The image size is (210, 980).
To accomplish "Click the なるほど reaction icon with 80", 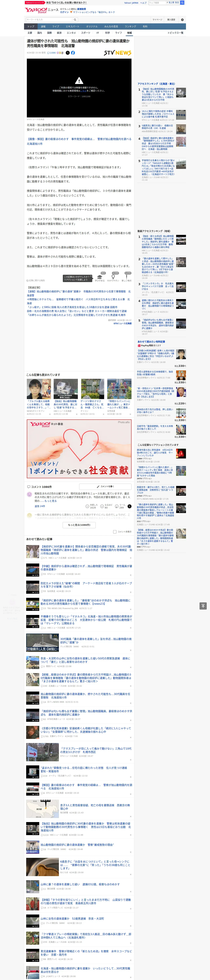I will [107, 506].
